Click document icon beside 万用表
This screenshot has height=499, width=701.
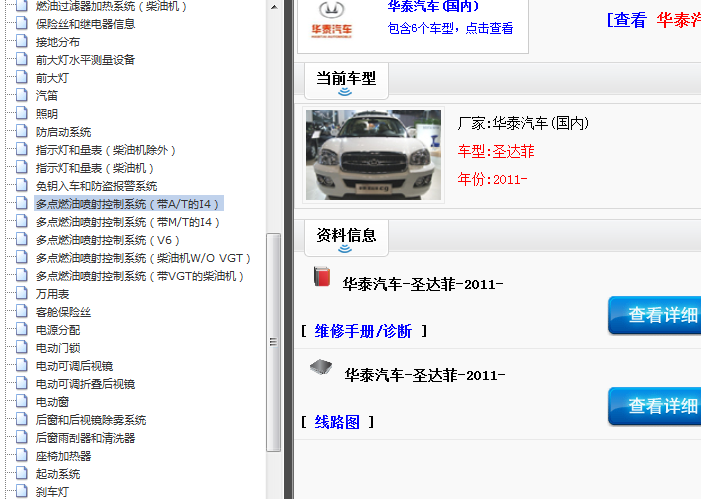click(21, 293)
